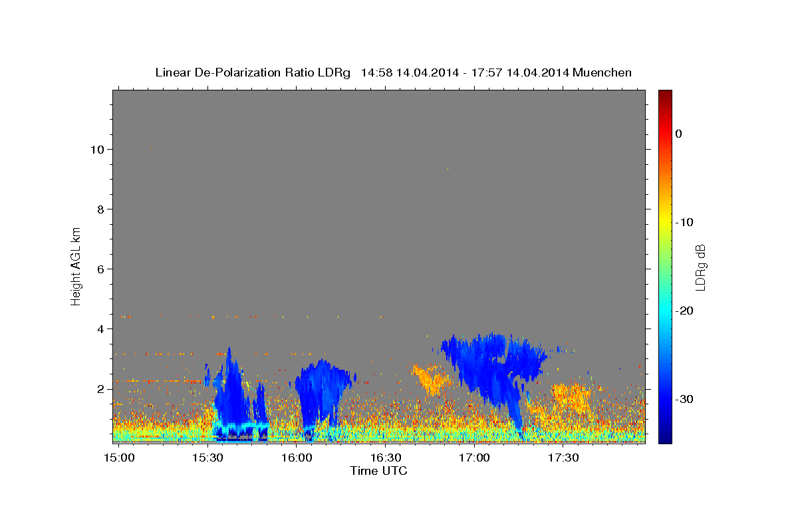Click the colorbar value -10
Image resolution: width=798 pixels, height=532 pixels.
[x=684, y=222]
